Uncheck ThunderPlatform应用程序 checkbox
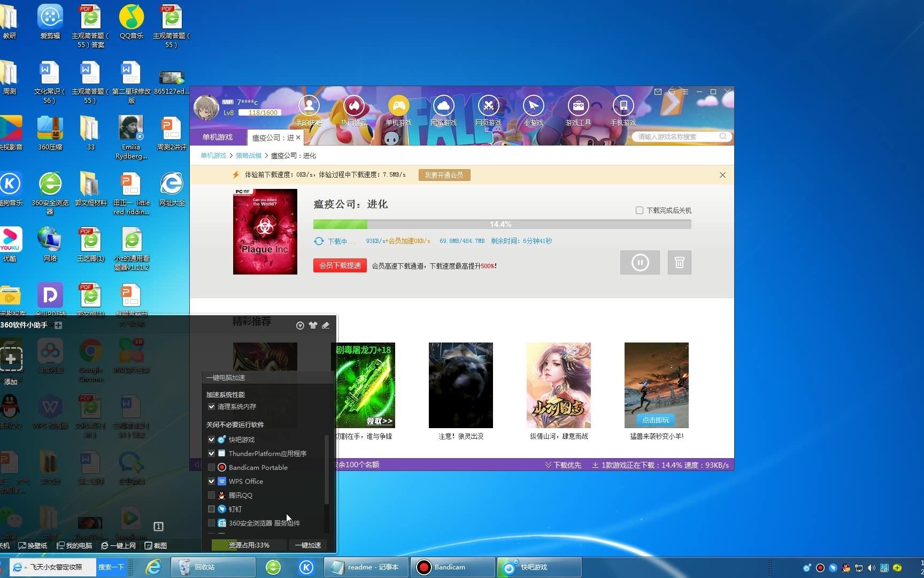 [x=211, y=453]
